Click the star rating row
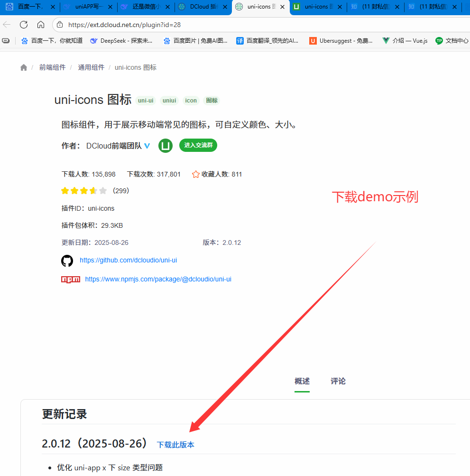The width and height of the screenshot is (470, 476). [x=84, y=191]
